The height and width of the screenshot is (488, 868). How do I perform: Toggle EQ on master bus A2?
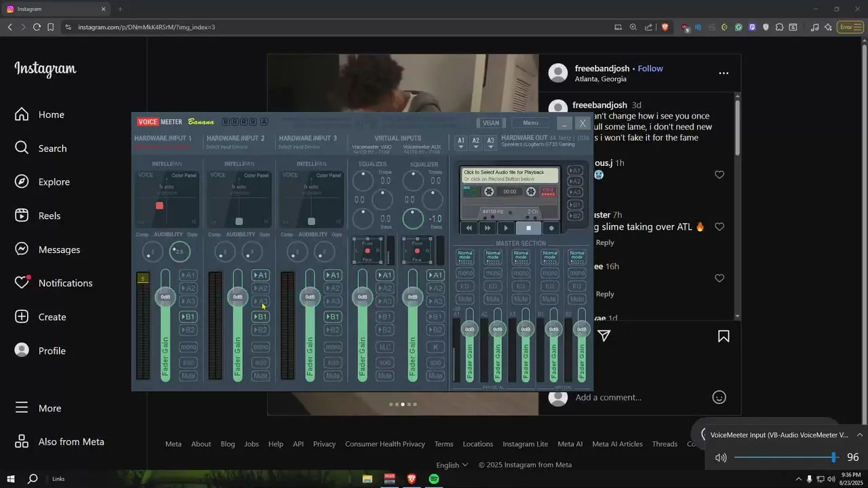(493, 286)
